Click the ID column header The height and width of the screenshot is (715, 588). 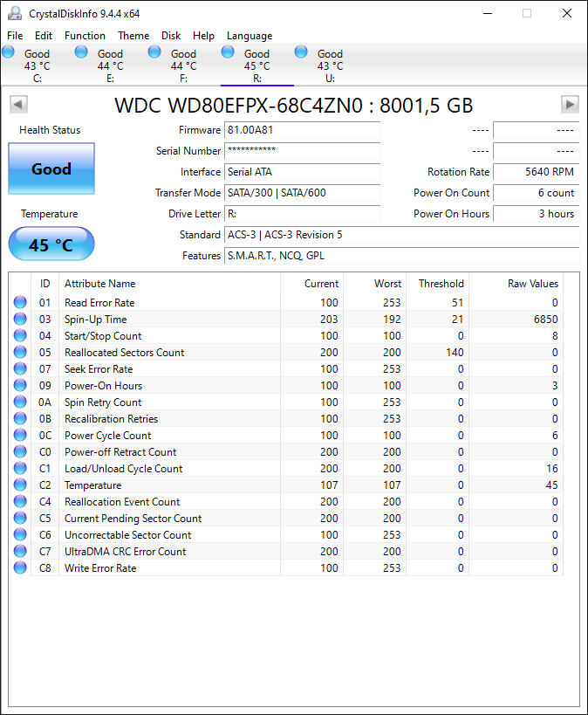tap(44, 284)
